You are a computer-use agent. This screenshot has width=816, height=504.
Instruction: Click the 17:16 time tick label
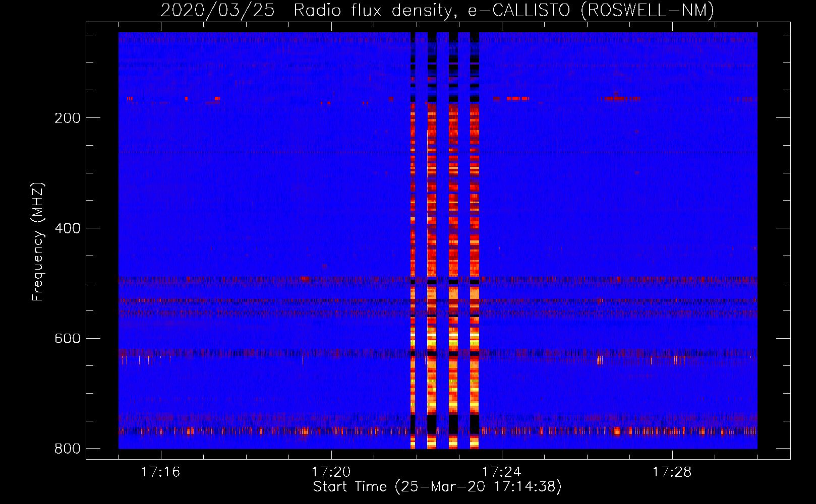[x=160, y=472]
